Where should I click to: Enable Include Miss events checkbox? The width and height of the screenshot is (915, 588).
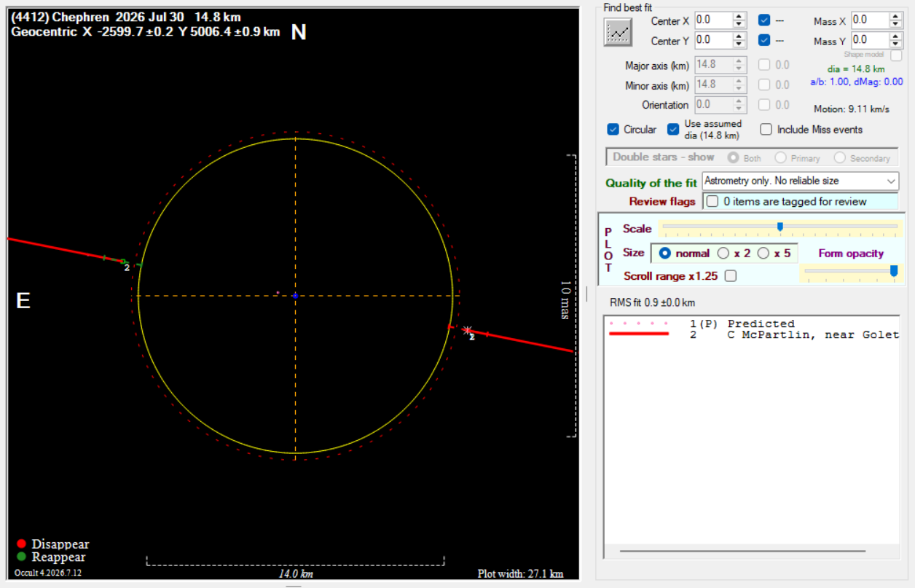pos(766,130)
